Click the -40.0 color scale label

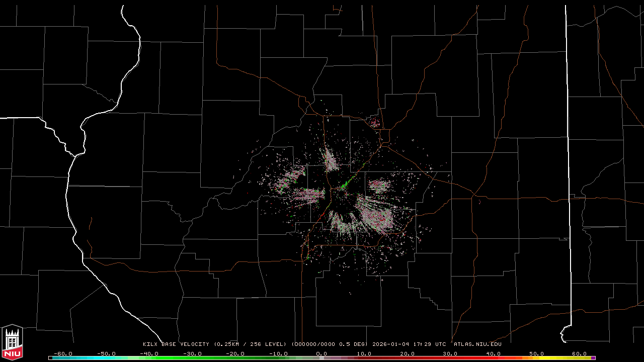coord(149,353)
